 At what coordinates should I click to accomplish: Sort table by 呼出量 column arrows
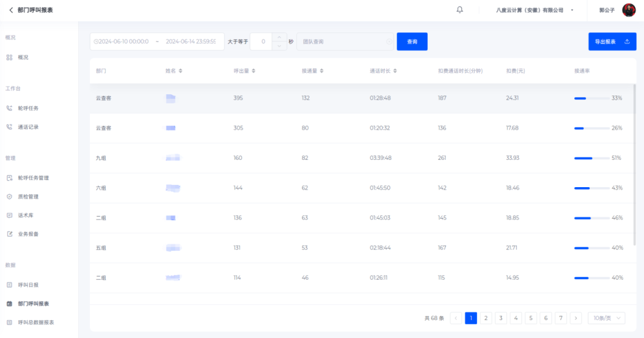click(x=253, y=71)
